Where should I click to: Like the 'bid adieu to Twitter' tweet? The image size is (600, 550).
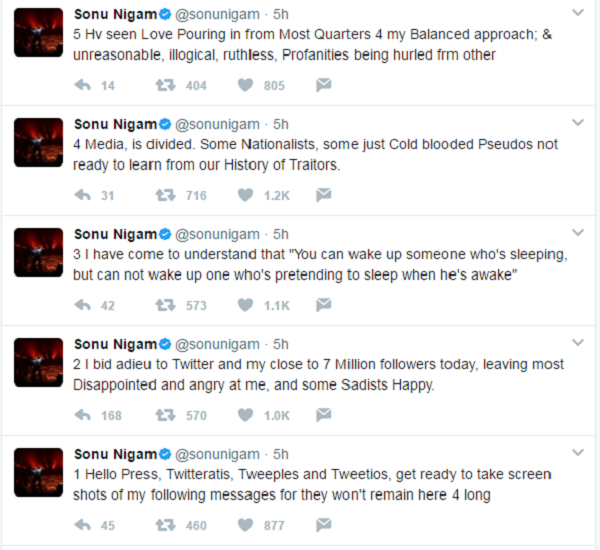pyautogui.click(x=245, y=415)
